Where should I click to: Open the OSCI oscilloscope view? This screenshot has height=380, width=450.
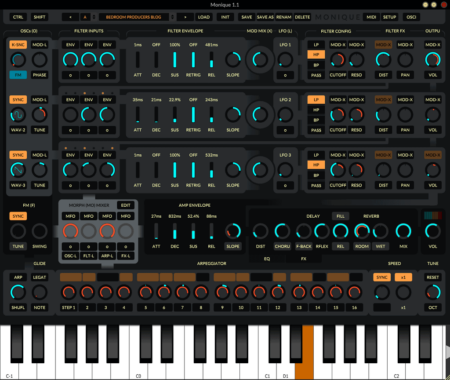pyautogui.click(x=411, y=17)
